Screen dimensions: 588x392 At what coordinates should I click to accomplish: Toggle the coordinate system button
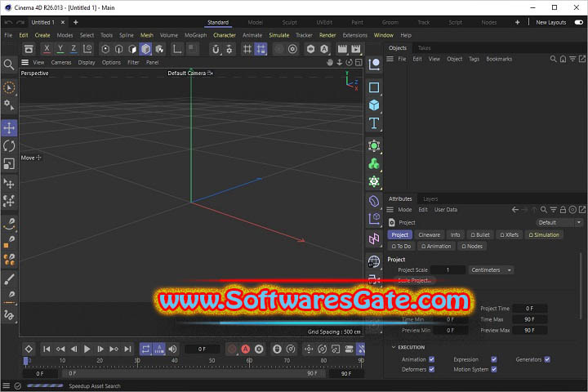tap(87, 49)
